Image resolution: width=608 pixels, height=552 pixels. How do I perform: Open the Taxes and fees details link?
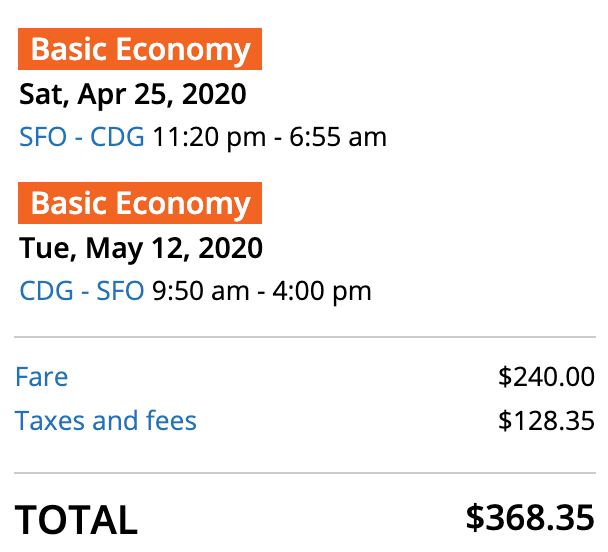[106, 420]
